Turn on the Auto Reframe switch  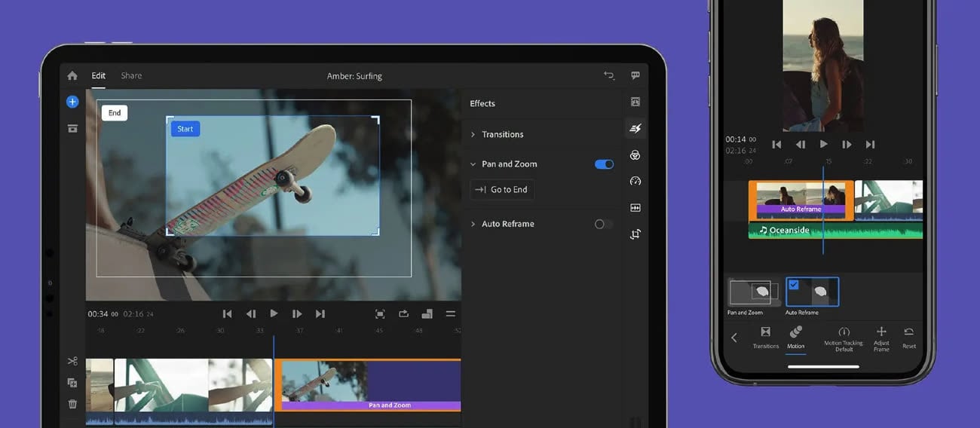click(604, 224)
